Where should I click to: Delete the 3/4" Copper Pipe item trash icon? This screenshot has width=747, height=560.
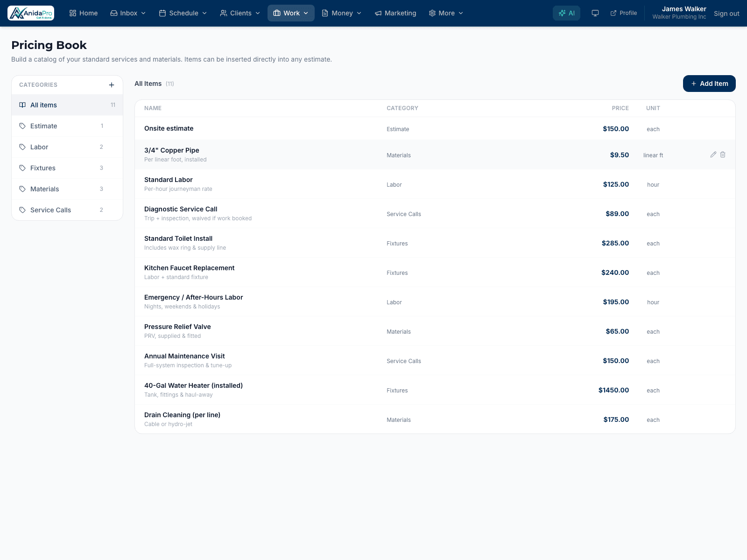[723, 154]
